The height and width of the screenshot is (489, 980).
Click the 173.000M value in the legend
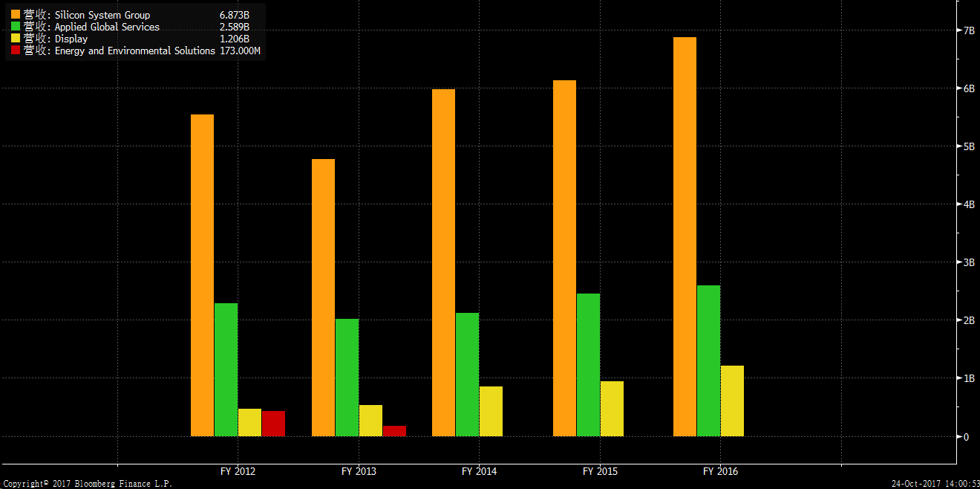pyautogui.click(x=240, y=51)
